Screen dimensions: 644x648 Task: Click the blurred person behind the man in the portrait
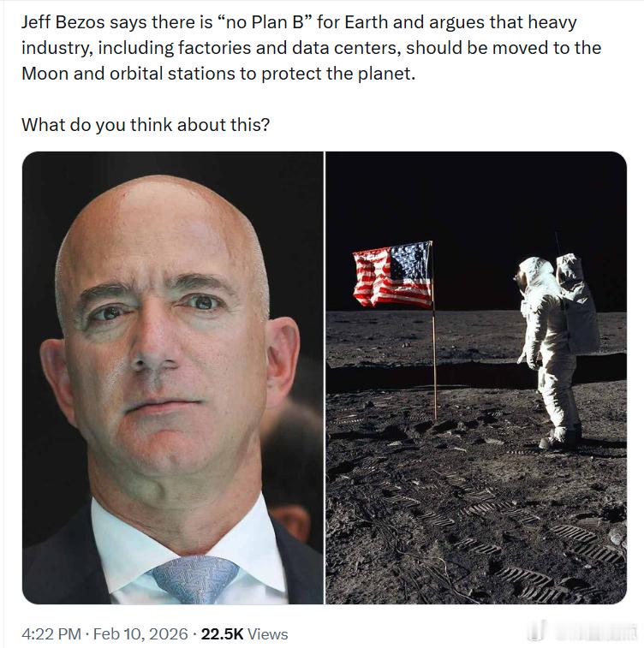[x=291, y=463]
